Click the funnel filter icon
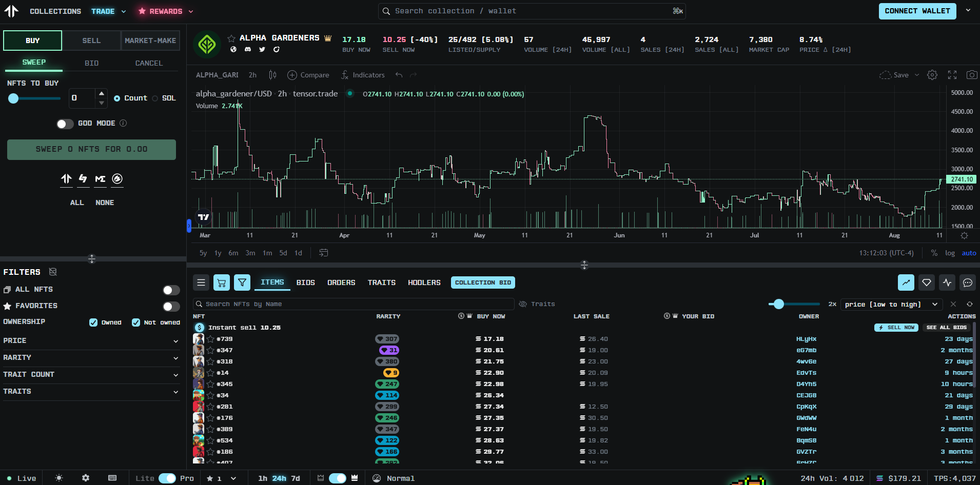 click(x=242, y=282)
